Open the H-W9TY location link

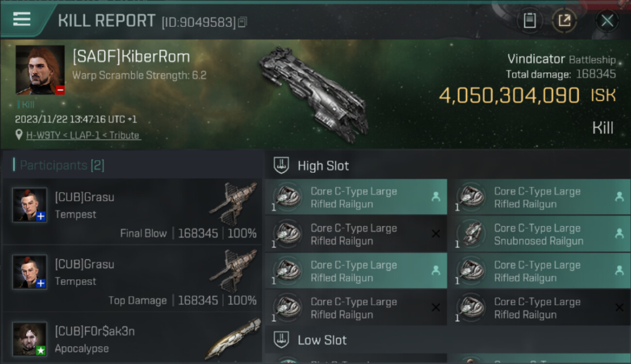[x=83, y=135]
